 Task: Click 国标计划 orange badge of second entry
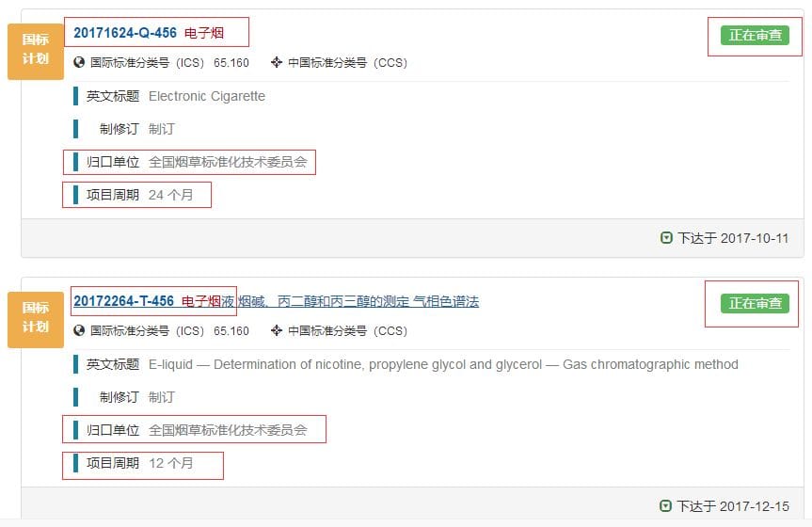(36, 320)
